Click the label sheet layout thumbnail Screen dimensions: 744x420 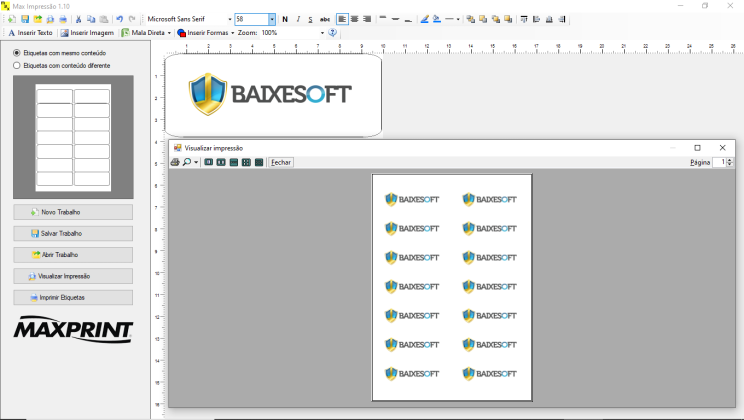click(x=73, y=138)
